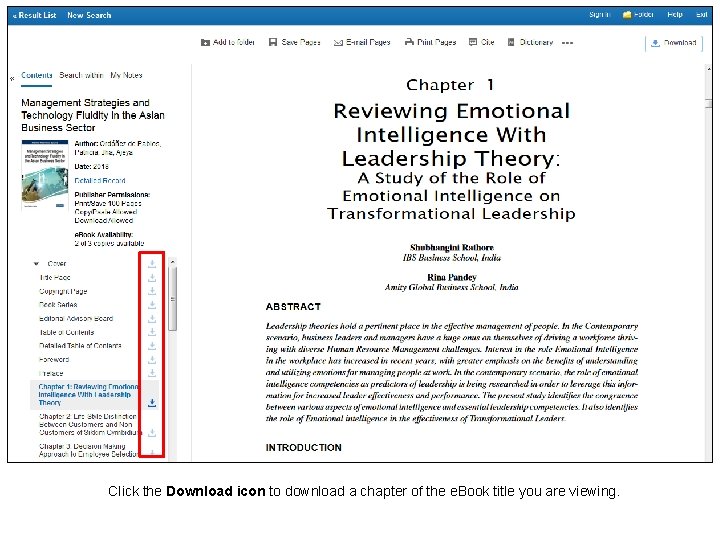This screenshot has height=540, width=720.
Task: Open the more tools ellipsis menu
Action: pyautogui.click(x=568, y=43)
